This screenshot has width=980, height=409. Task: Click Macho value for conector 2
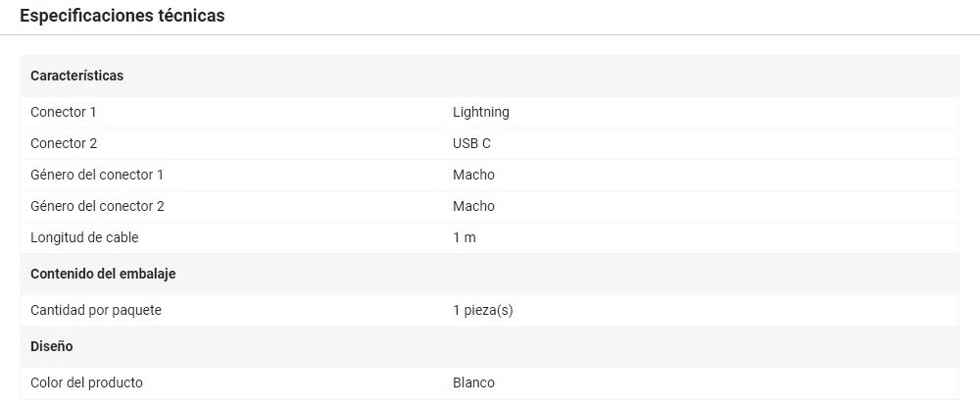pyautogui.click(x=473, y=206)
